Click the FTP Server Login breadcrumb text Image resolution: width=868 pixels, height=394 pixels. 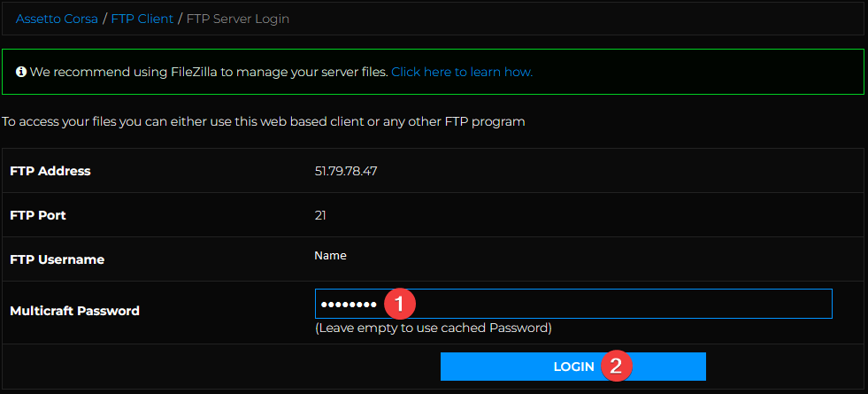[x=237, y=18]
